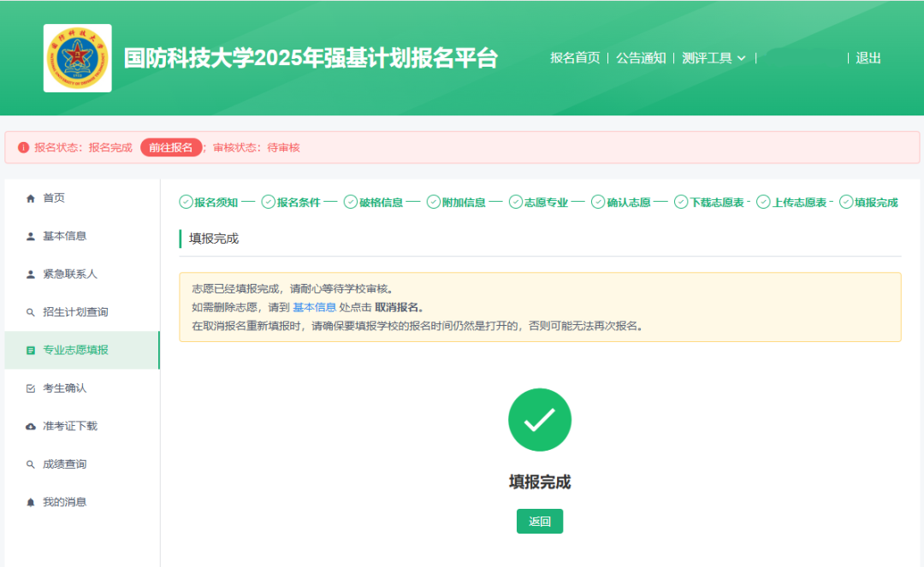Log out using 退出

868,57
